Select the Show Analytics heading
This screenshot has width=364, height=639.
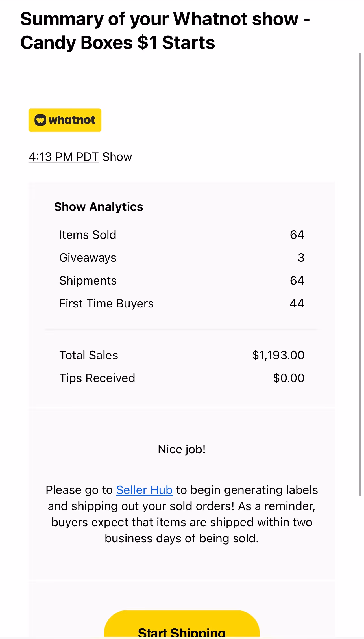tap(99, 207)
